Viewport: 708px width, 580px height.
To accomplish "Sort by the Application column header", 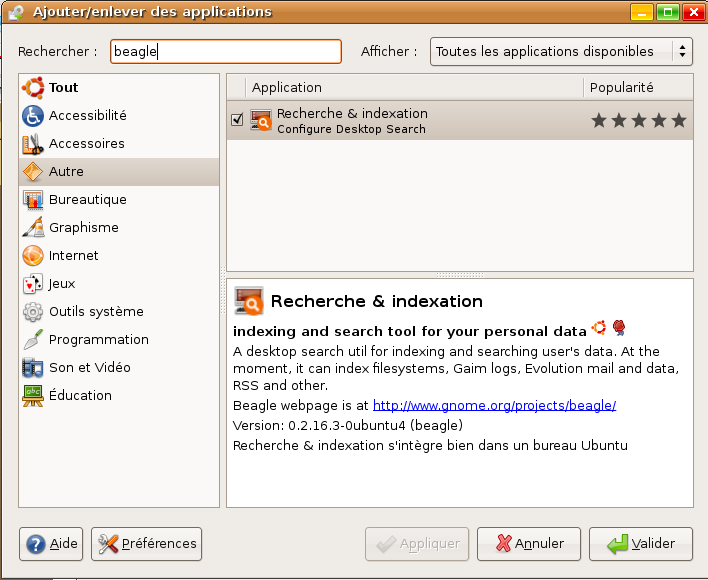I will coord(415,87).
